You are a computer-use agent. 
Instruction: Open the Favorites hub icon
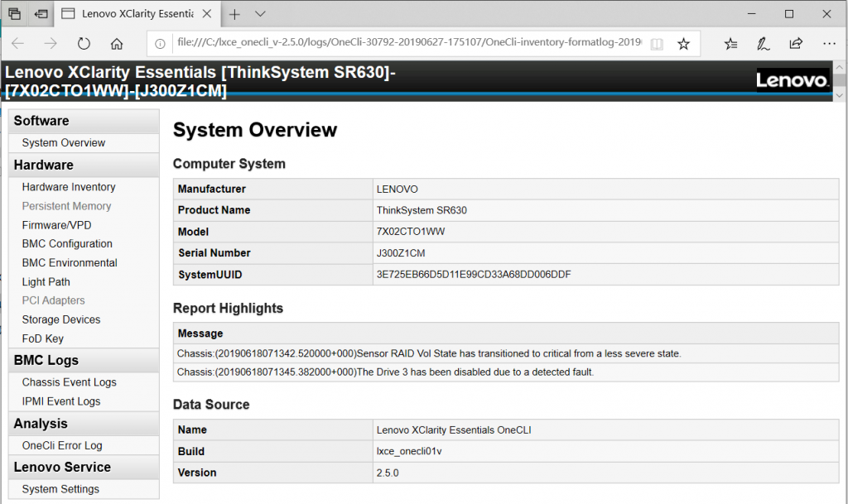point(730,44)
